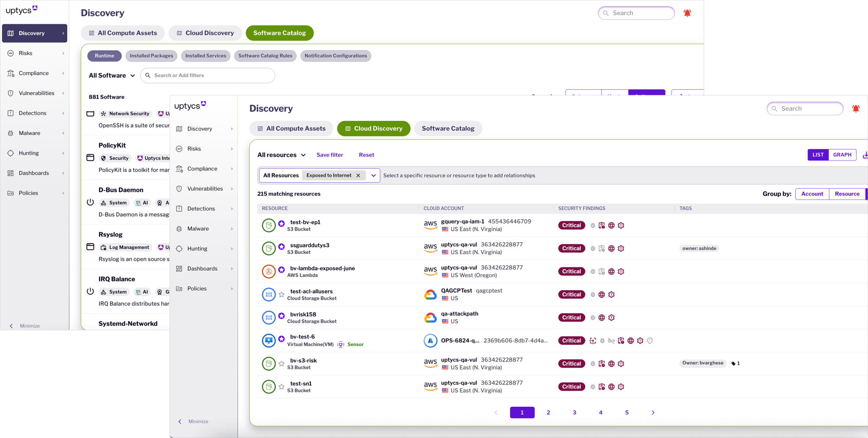This screenshot has width=868, height=438.
Task: Toggle favorite star for test-sn1
Action: [282, 386]
